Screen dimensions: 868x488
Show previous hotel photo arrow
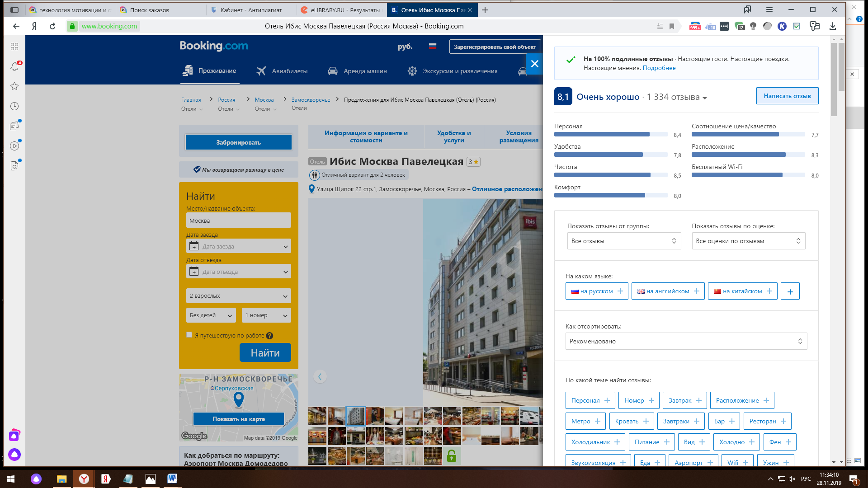click(x=320, y=376)
